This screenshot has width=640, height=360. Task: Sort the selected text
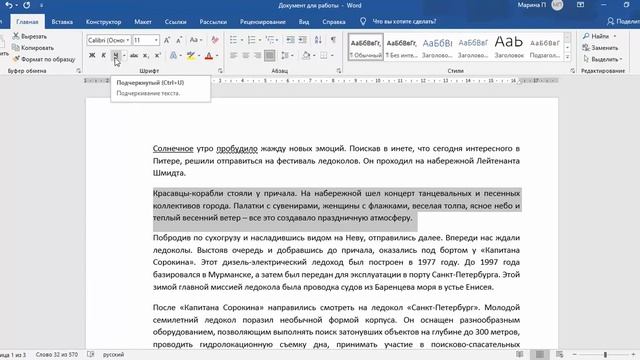318,40
